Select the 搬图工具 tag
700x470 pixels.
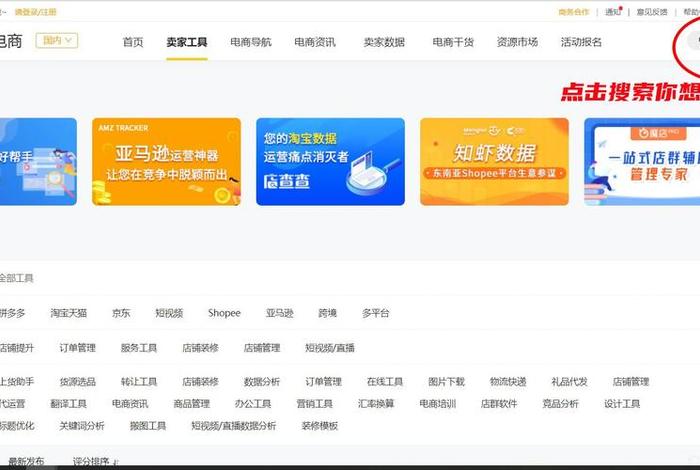[148, 426]
